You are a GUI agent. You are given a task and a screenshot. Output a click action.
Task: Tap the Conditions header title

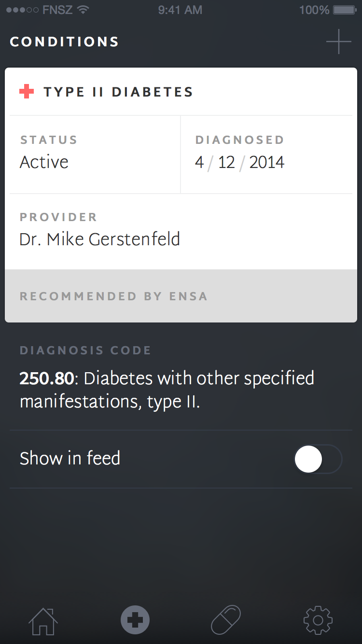[64, 42]
